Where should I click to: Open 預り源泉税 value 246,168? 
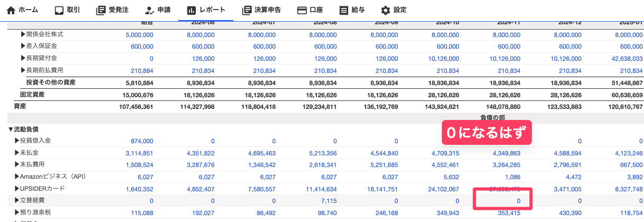point(386,213)
